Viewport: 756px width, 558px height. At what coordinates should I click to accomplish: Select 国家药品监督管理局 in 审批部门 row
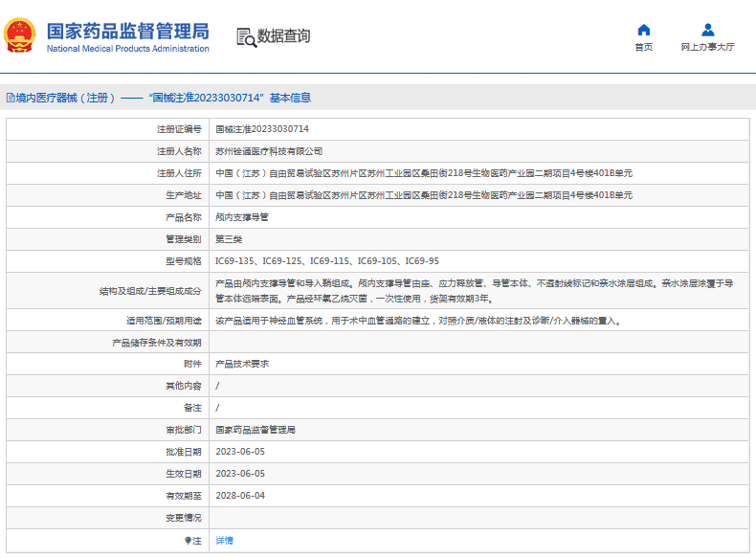(256, 430)
